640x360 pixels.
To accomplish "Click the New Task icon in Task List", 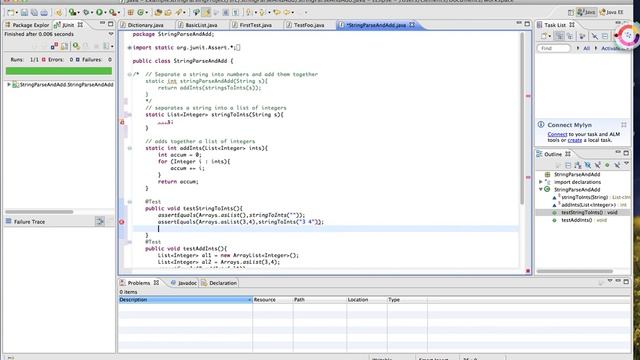I will 544,36.
